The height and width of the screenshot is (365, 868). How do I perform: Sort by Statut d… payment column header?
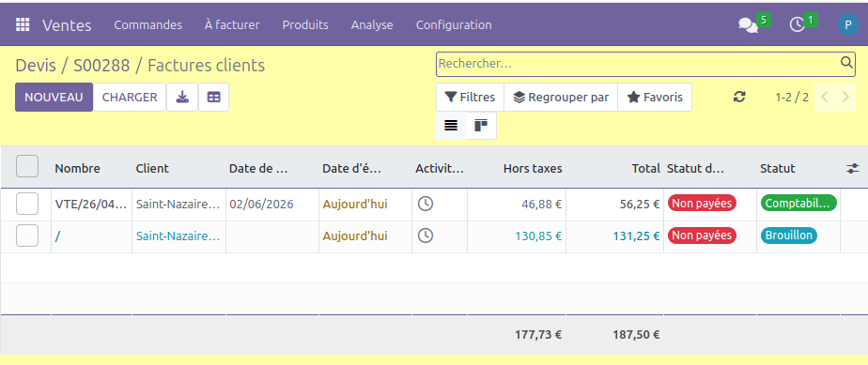(x=696, y=169)
